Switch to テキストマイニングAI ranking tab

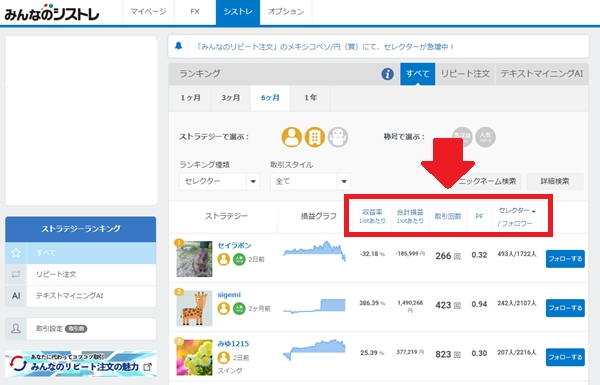(x=541, y=74)
